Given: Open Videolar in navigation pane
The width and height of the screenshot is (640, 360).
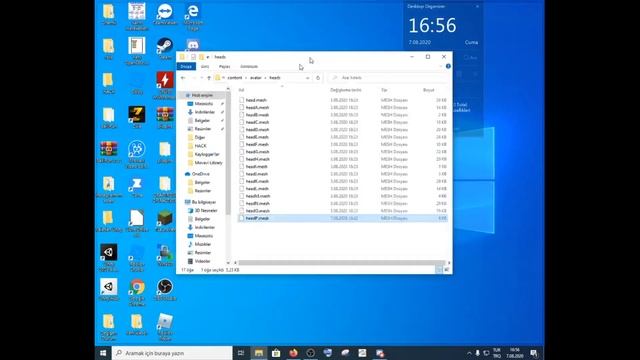Looking at the screenshot, I should point(202,261).
